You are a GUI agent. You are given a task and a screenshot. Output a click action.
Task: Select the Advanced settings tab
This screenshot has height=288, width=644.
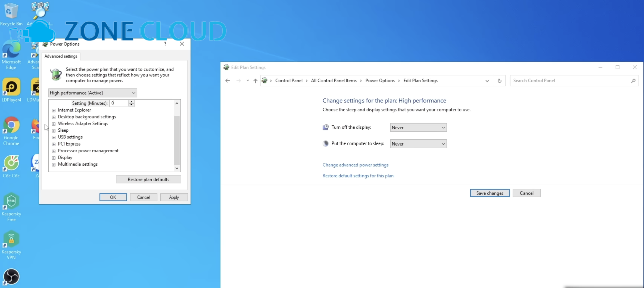click(61, 56)
